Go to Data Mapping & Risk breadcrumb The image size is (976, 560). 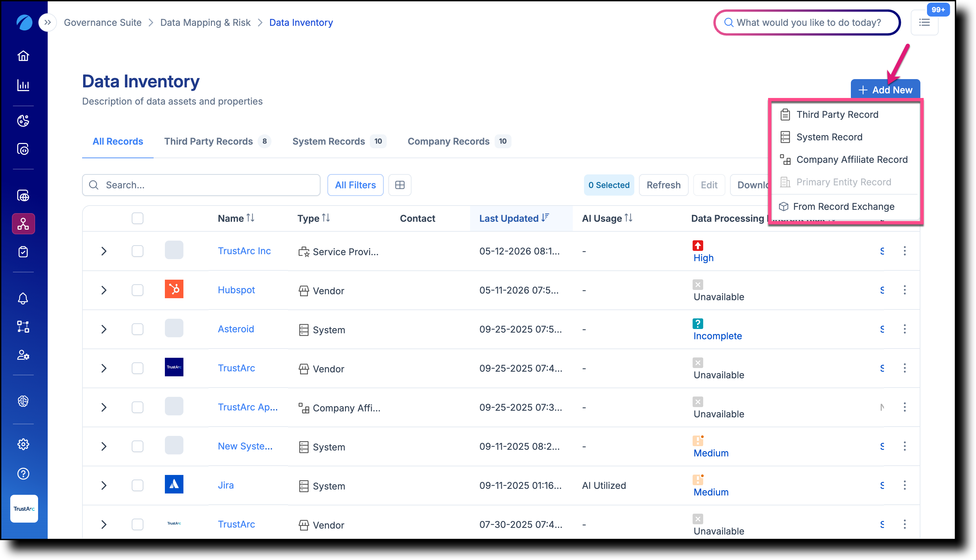[206, 23]
